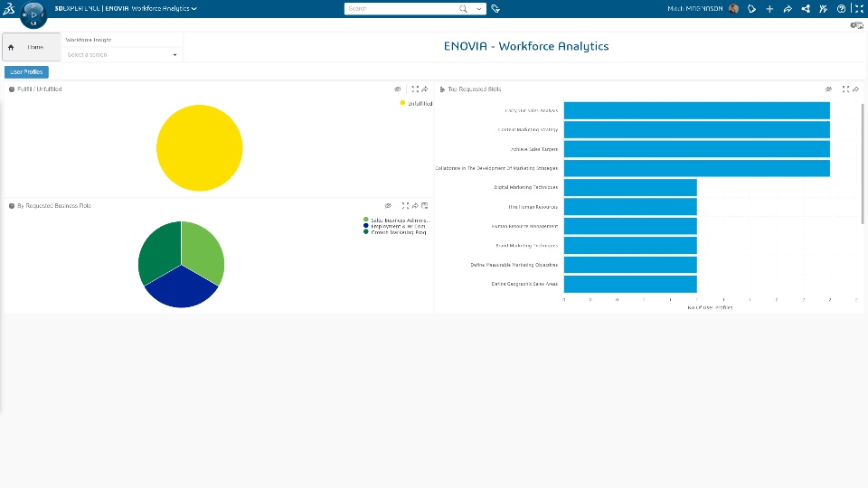This screenshot has width=868, height=488.
Task: Open search options dropdown arrow
Action: 479,9
